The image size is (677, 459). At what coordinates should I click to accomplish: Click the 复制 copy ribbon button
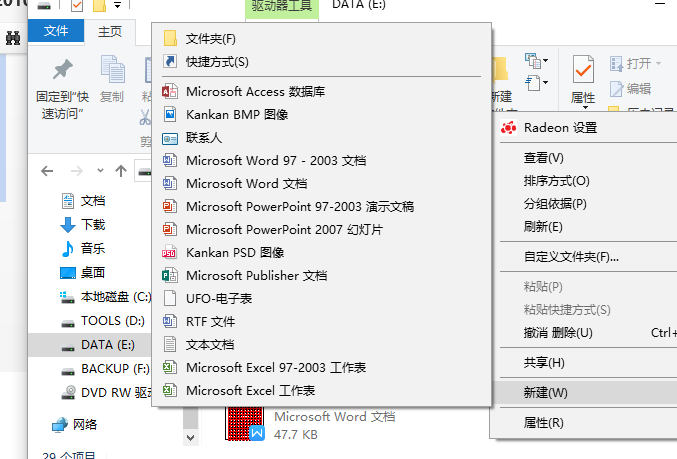[112, 79]
